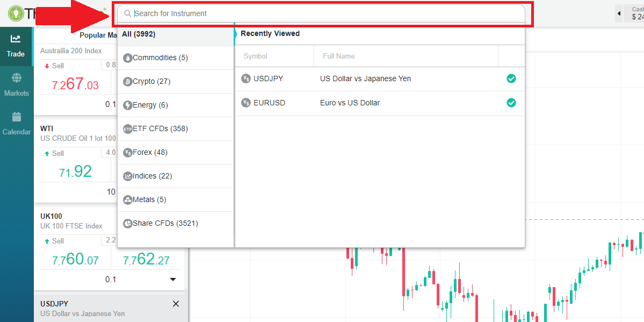
Task: Click the UK100 sell price 7,760.07
Action: [x=76, y=260]
